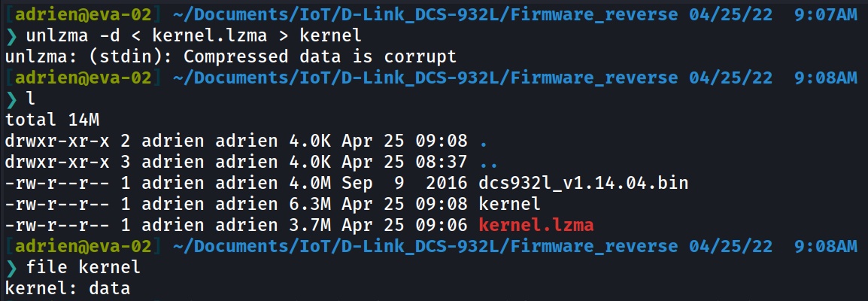The image size is (868, 301).
Task: Click the 'Apr 25 08:37' modification time
Action: 404,161
